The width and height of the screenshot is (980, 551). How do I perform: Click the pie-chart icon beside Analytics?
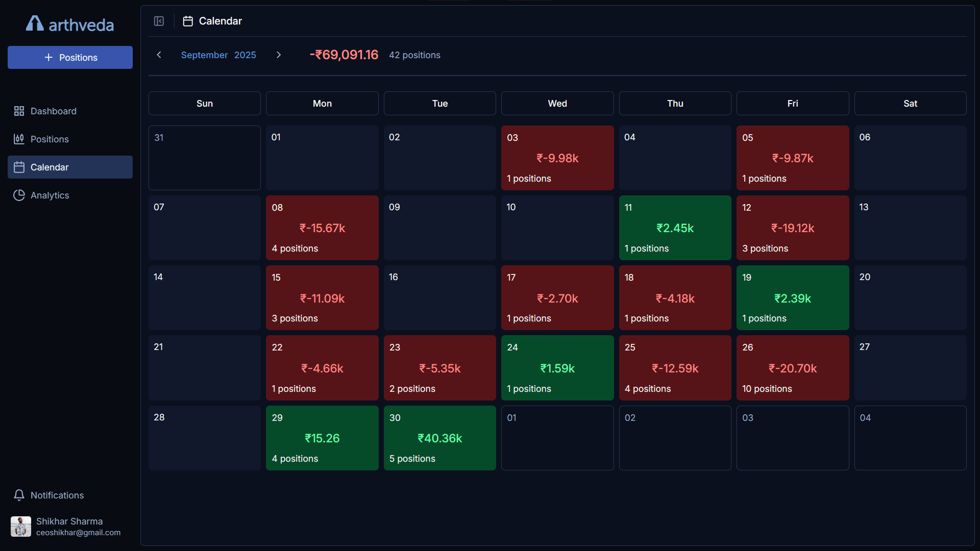pos(19,195)
